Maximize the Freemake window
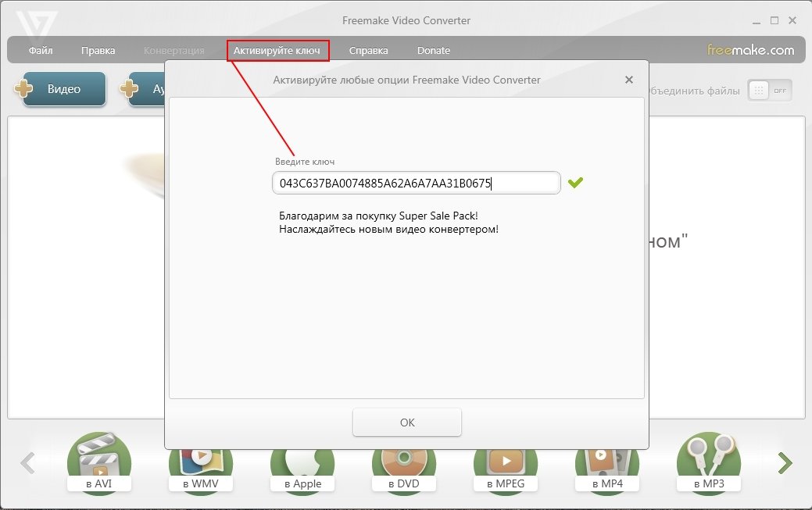812x510 pixels. point(774,20)
